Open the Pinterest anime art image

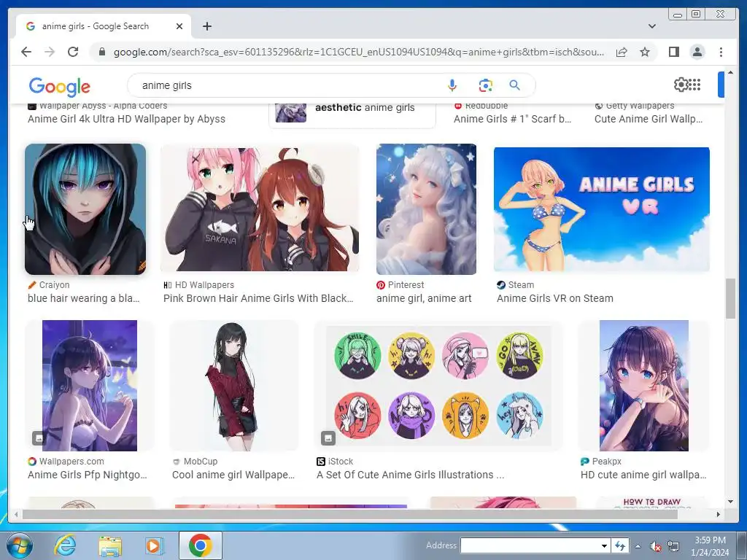(x=426, y=209)
